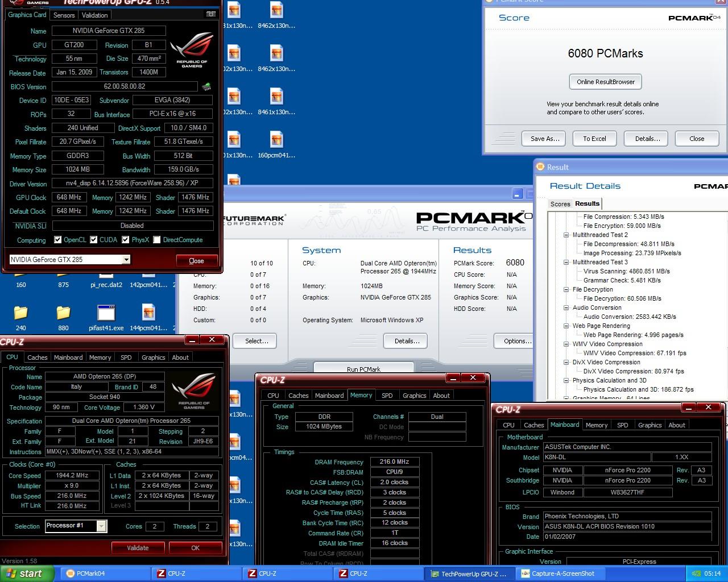Toggle the PhysX checkbox in GPU-Z

point(125,240)
